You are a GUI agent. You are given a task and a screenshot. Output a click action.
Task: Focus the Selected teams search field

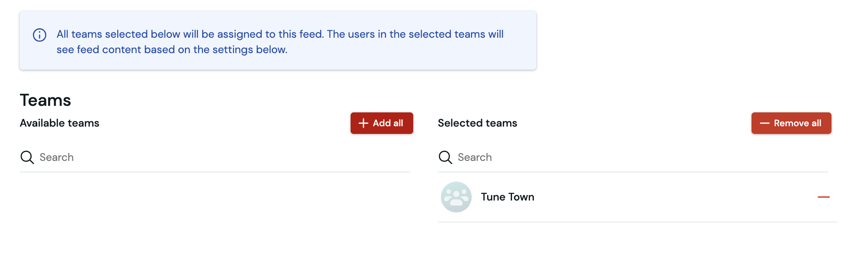[x=633, y=157]
